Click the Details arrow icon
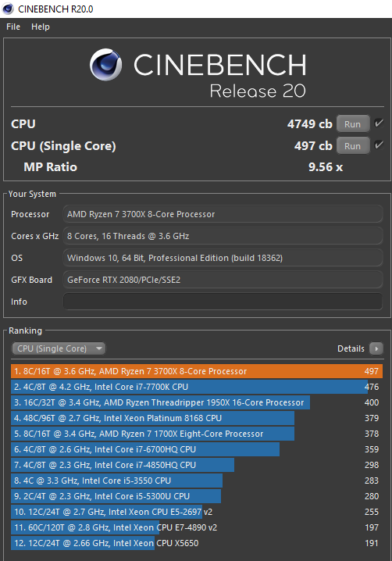Image resolution: width=392 pixels, height=561 pixels. tap(376, 348)
